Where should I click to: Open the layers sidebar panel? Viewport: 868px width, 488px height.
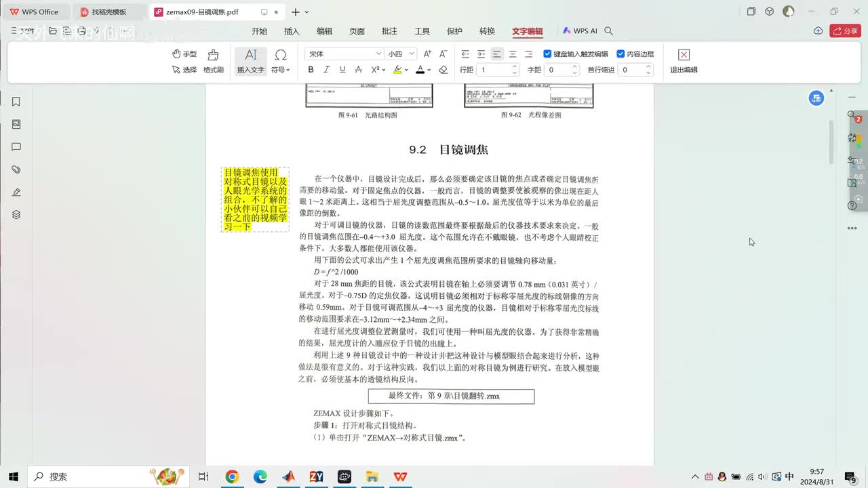point(16,215)
